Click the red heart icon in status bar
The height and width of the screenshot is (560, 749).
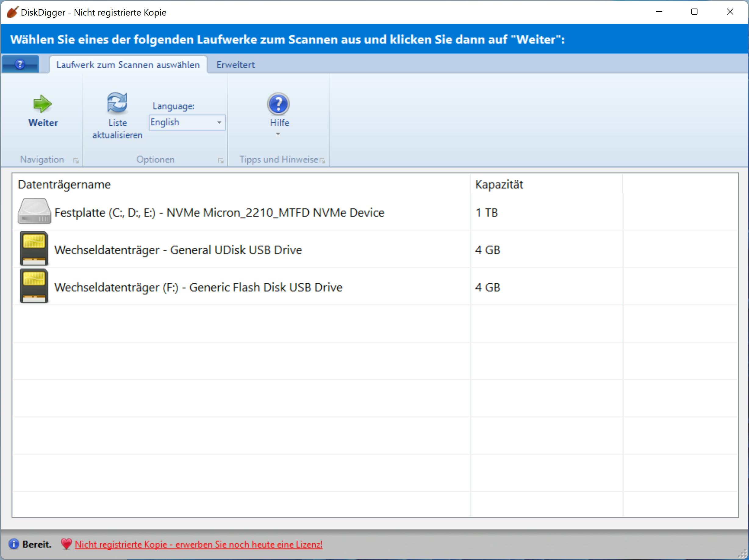tap(66, 544)
